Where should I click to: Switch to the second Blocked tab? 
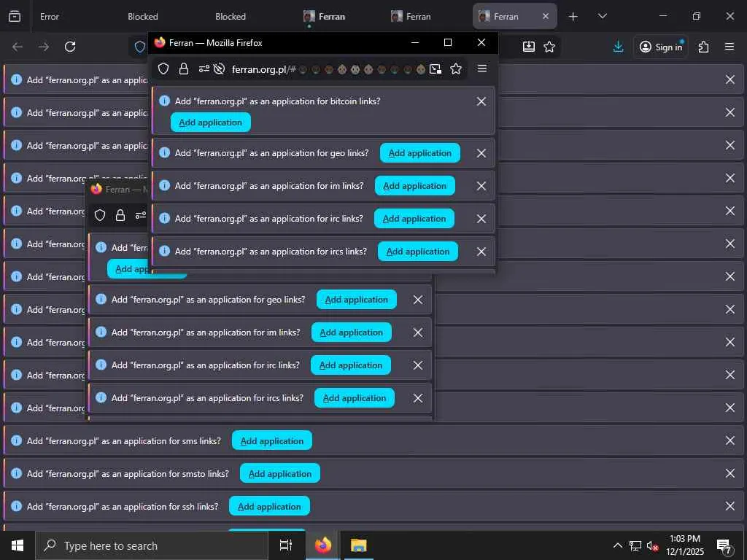click(x=231, y=17)
